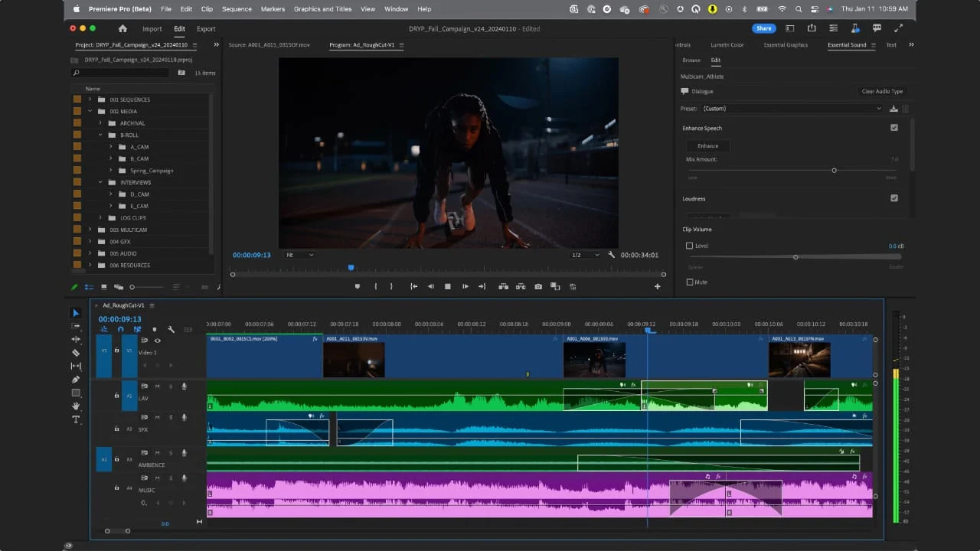This screenshot has width=980, height=551.
Task: Click the Clear Audio Type button
Action: point(882,91)
